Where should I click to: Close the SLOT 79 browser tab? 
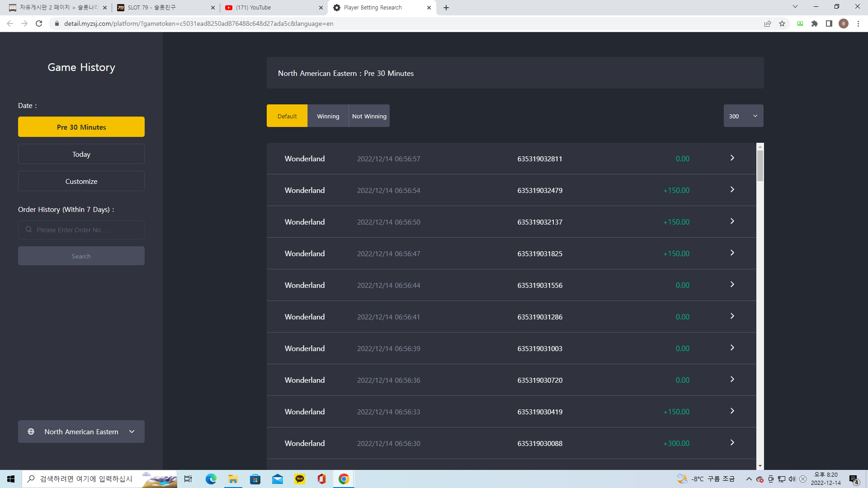pos(213,8)
